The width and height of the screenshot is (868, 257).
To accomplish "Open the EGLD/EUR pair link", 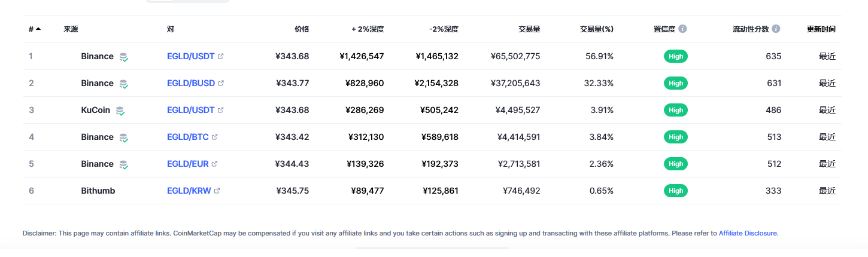I will (x=188, y=164).
